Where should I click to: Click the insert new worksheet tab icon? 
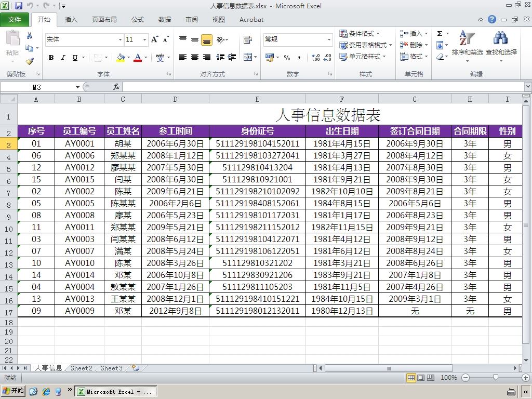[136, 368]
